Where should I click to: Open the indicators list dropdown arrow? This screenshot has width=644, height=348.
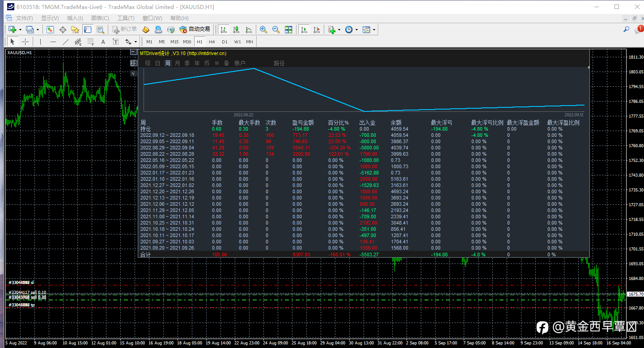tap(339, 30)
